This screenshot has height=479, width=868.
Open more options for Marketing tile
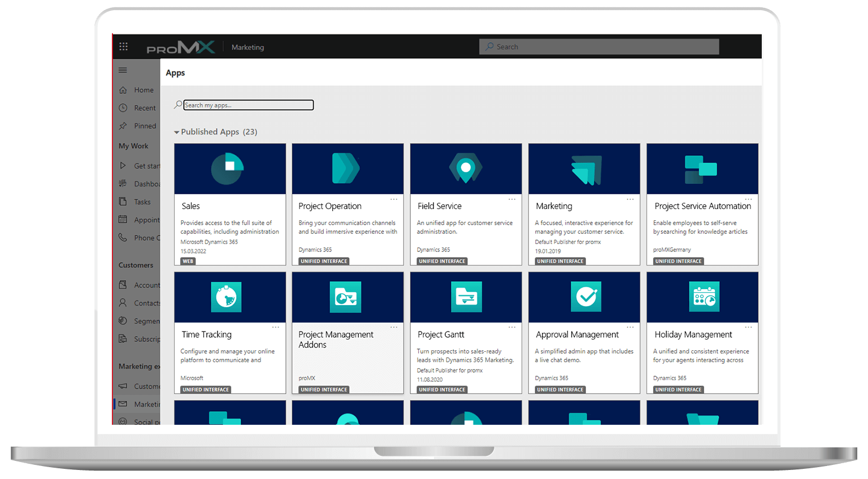pyautogui.click(x=630, y=199)
